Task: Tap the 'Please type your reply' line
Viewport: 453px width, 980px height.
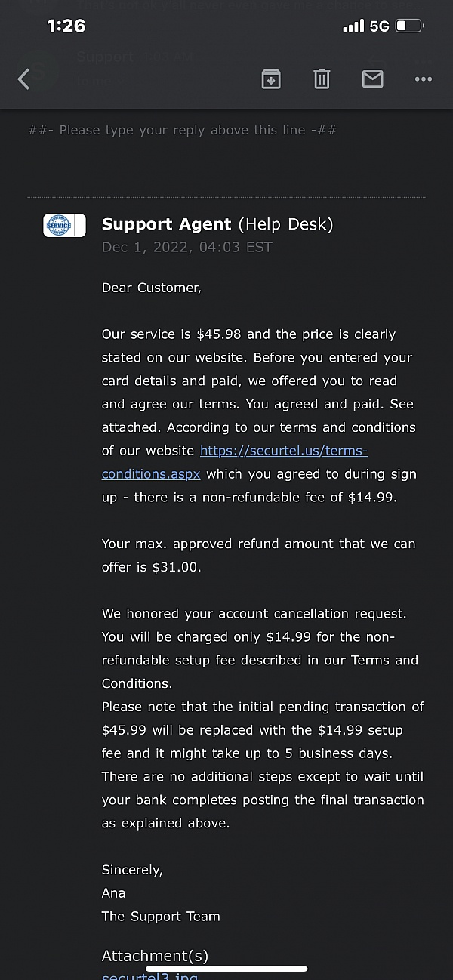Action: [182, 130]
